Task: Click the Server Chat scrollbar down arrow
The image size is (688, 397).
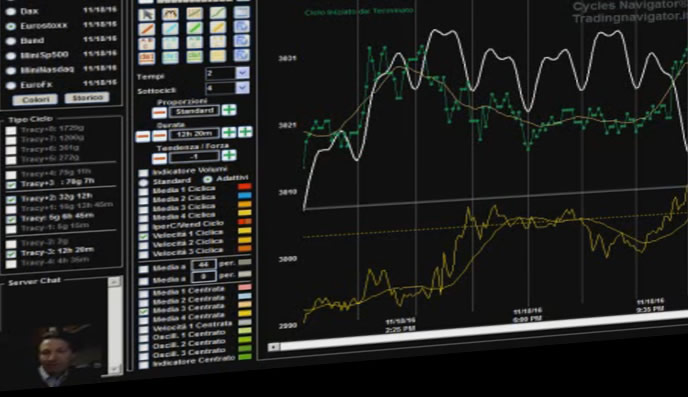Action: [115, 369]
